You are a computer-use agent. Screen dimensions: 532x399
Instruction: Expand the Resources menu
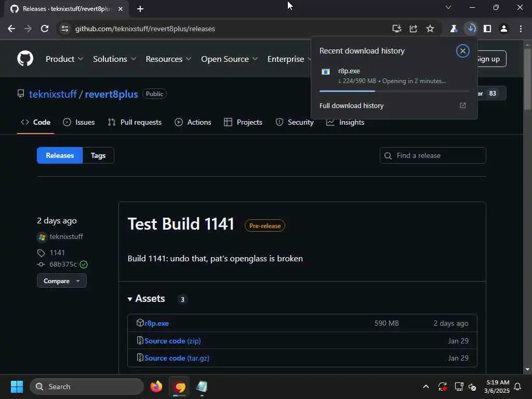[x=168, y=59]
